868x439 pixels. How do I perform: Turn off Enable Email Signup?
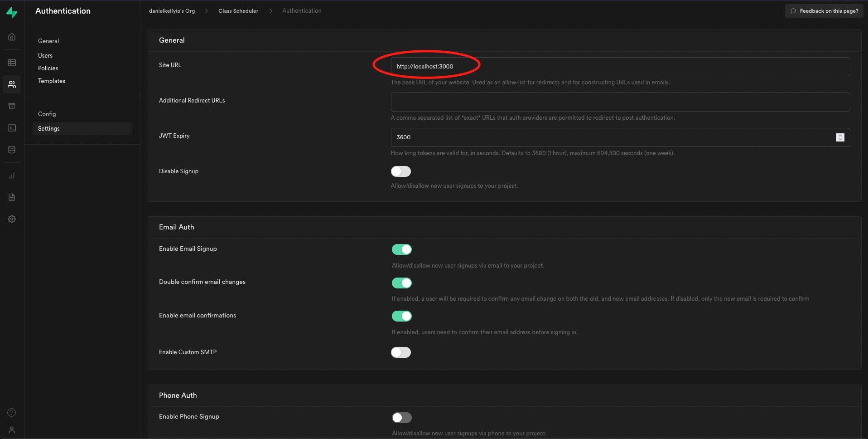click(x=401, y=249)
